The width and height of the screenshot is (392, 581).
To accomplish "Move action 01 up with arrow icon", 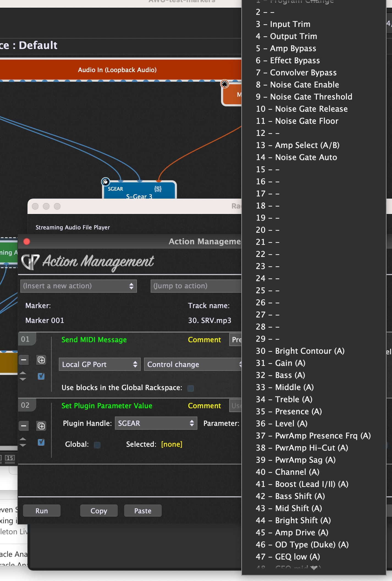I will 23,373.
